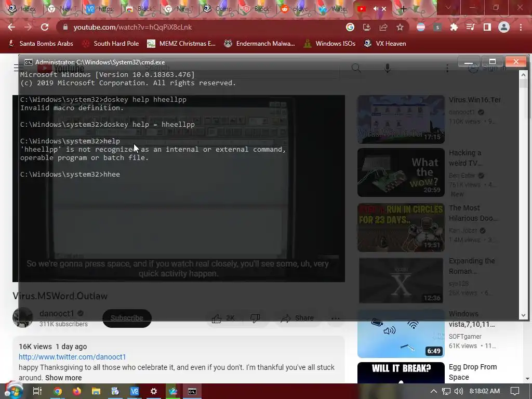Show hidden system tray icons
Viewport: 532px width, 399px height.
(433, 391)
